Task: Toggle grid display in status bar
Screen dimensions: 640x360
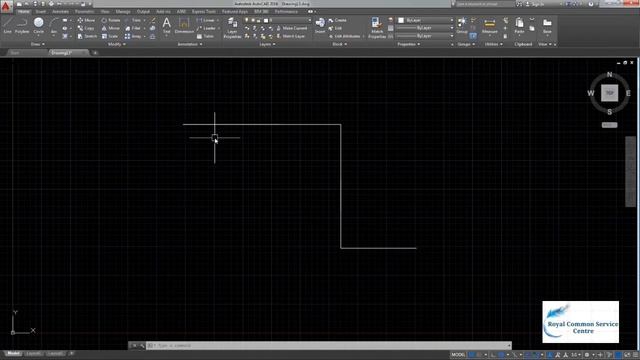Action: (x=472, y=355)
